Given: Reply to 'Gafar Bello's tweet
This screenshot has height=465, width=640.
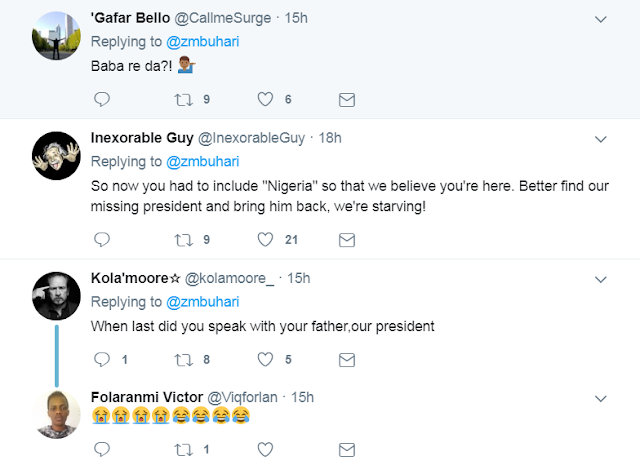Looking at the screenshot, I should pos(100,99).
